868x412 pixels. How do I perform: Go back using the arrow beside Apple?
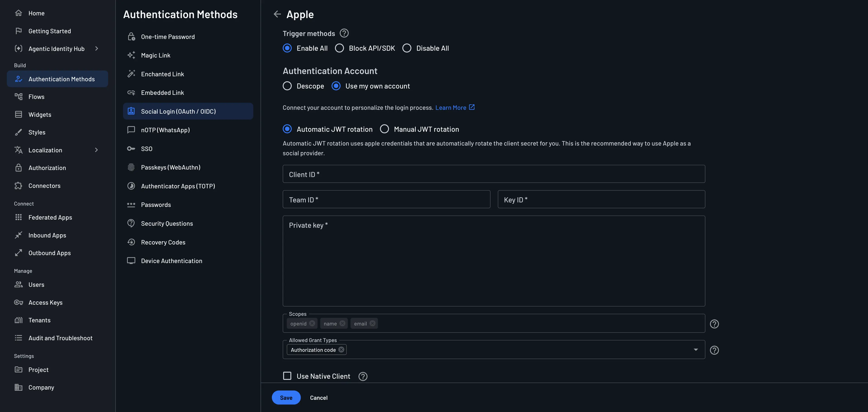pyautogui.click(x=277, y=14)
